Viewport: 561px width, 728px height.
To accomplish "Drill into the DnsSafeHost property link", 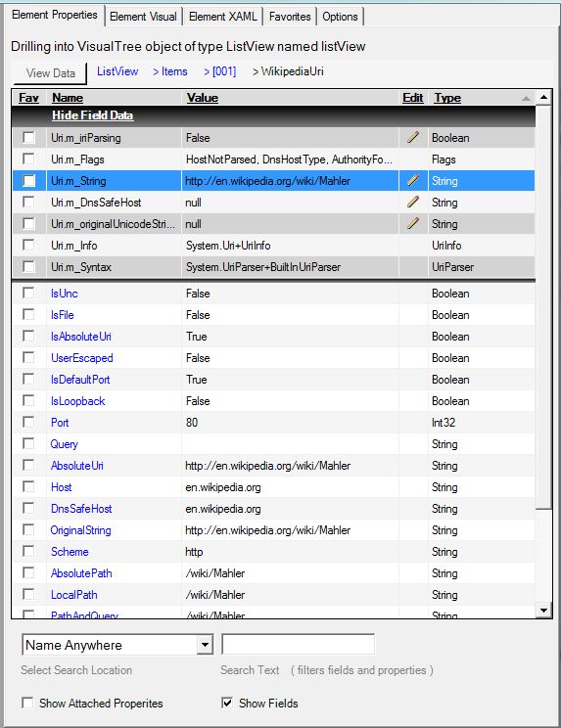I will click(81, 509).
